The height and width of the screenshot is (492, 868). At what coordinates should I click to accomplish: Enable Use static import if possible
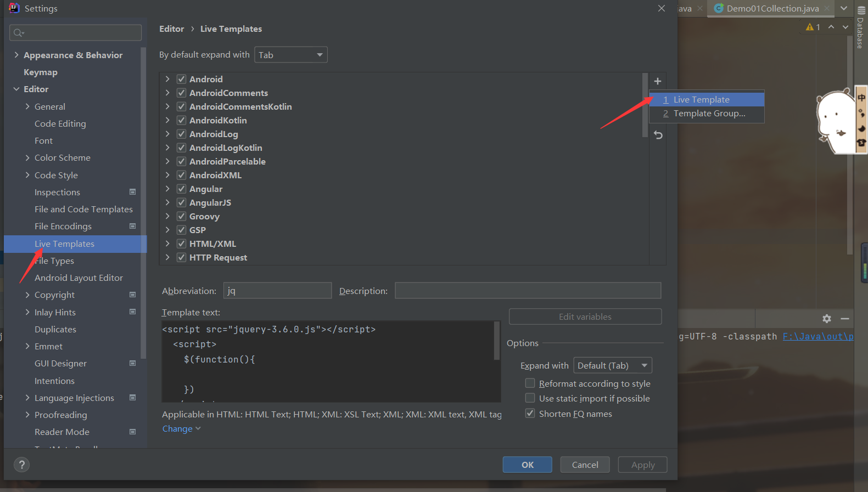530,398
